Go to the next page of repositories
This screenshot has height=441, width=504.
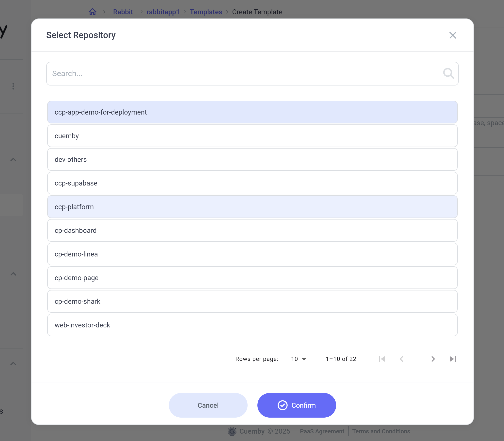click(x=433, y=359)
